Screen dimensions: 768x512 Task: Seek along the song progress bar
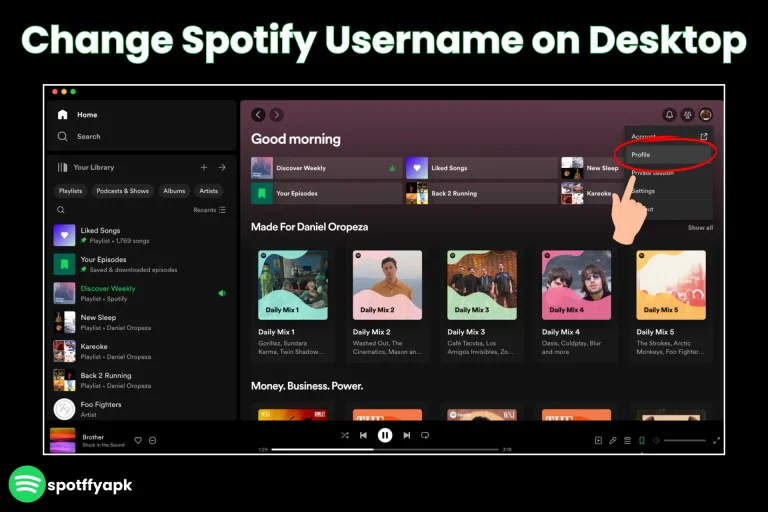click(x=385, y=449)
